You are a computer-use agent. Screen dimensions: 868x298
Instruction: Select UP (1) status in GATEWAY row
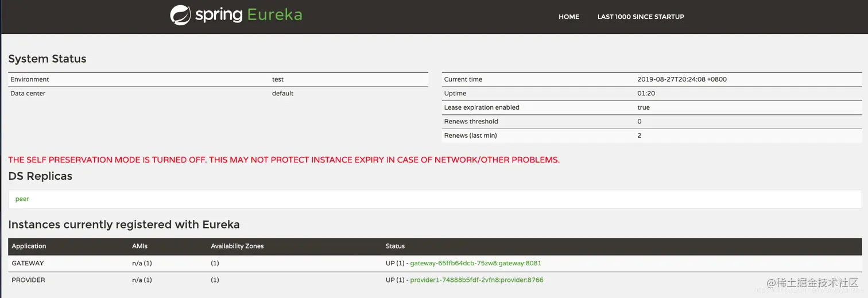394,263
